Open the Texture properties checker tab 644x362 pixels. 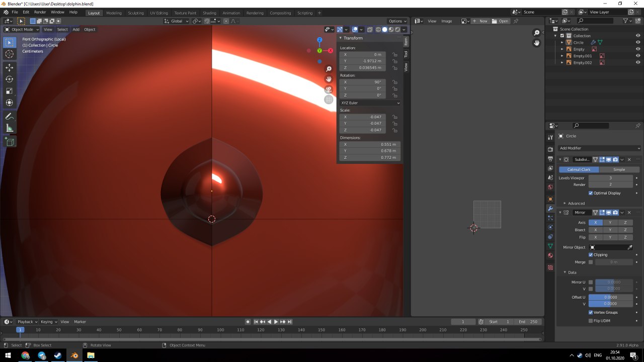[550, 267]
